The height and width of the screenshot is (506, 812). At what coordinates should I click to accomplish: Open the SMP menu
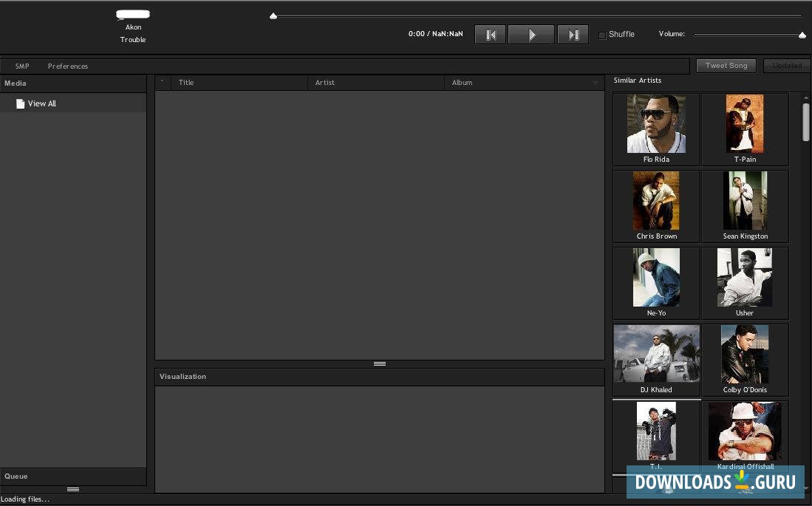(22, 66)
